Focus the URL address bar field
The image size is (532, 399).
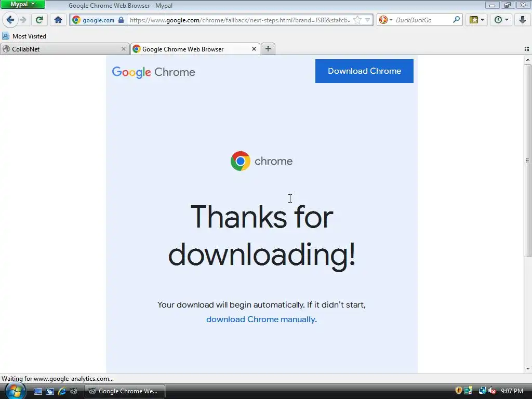pos(240,20)
